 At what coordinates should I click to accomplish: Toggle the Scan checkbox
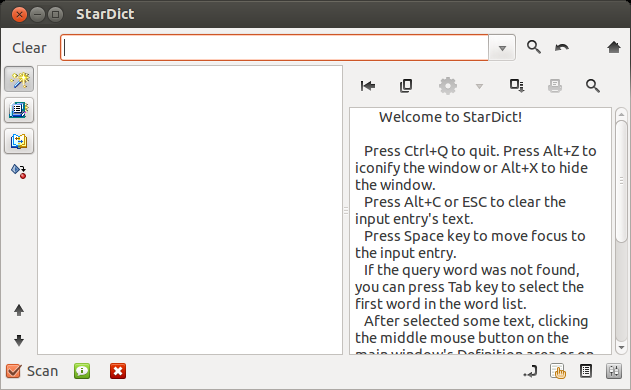coord(13,371)
